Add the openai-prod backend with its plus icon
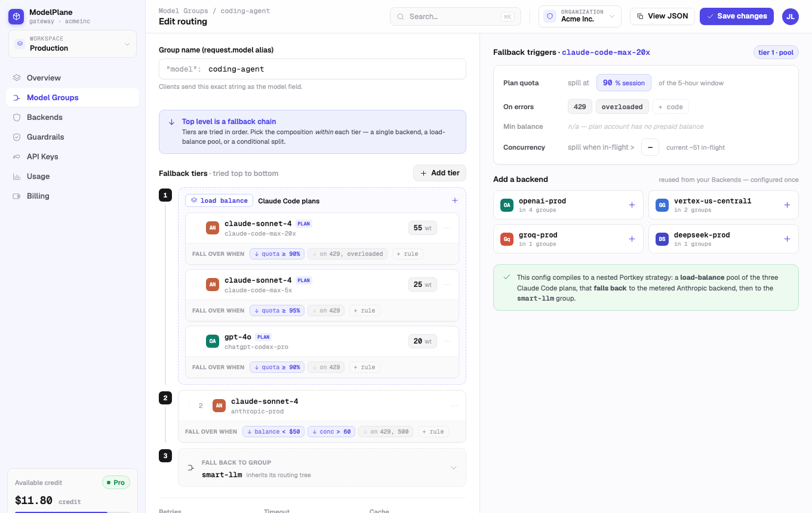 [x=632, y=205]
